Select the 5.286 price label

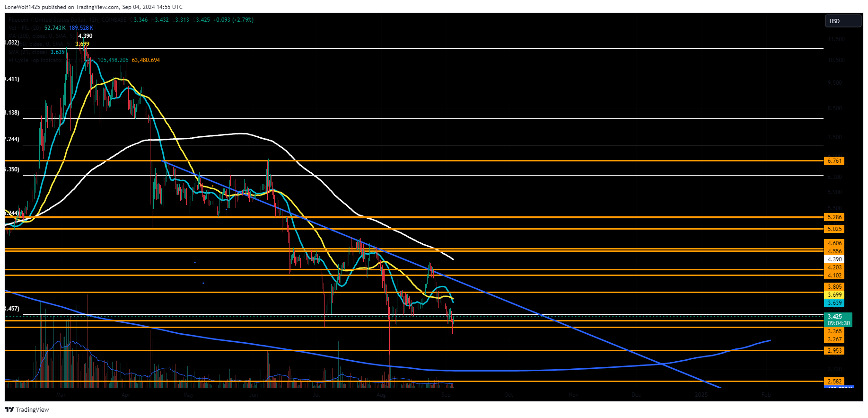834,217
